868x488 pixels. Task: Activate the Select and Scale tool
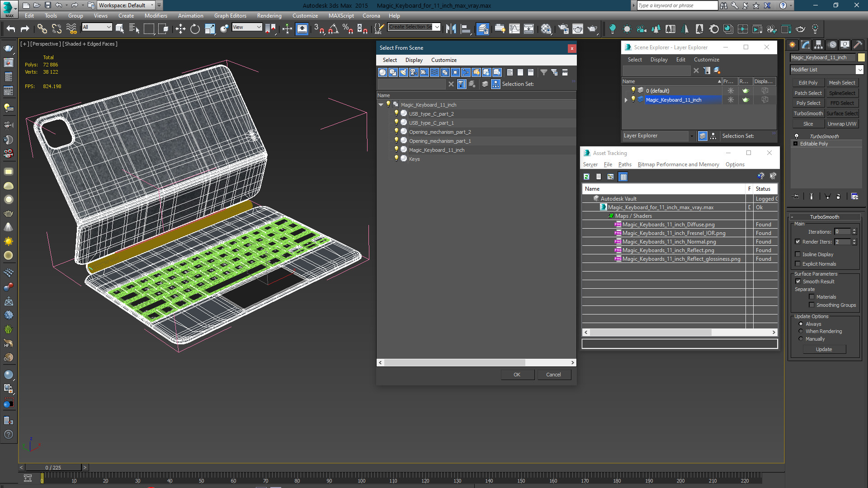click(x=210, y=29)
